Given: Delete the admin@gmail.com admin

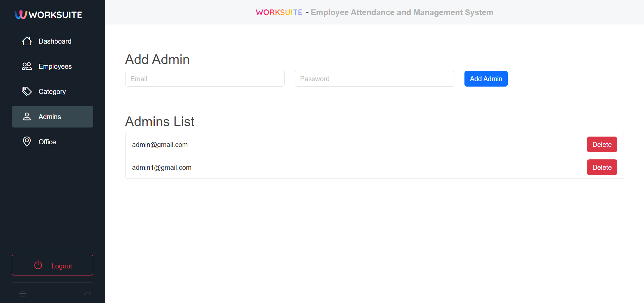Looking at the screenshot, I should pyautogui.click(x=602, y=145).
